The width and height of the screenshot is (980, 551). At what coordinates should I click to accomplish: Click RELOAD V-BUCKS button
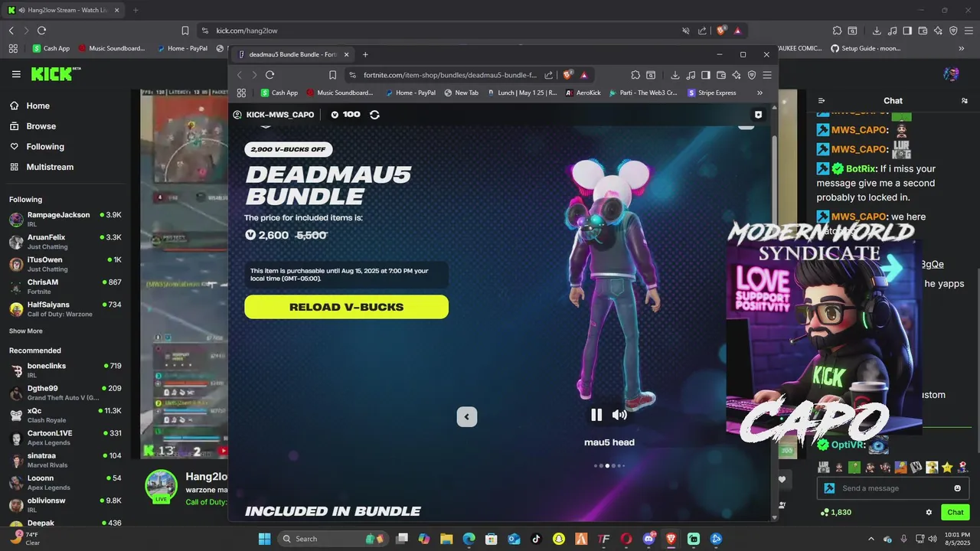tap(346, 307)
